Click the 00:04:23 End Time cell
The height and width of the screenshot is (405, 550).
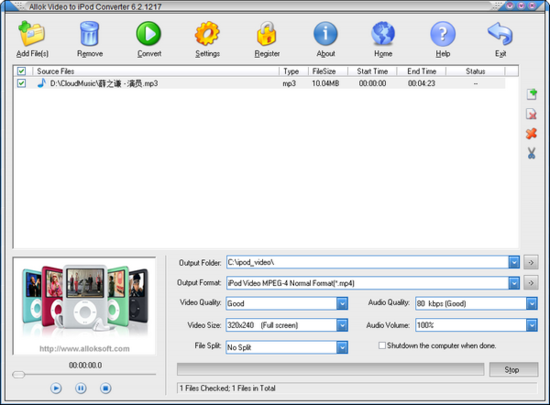click(x=421, y=83)
